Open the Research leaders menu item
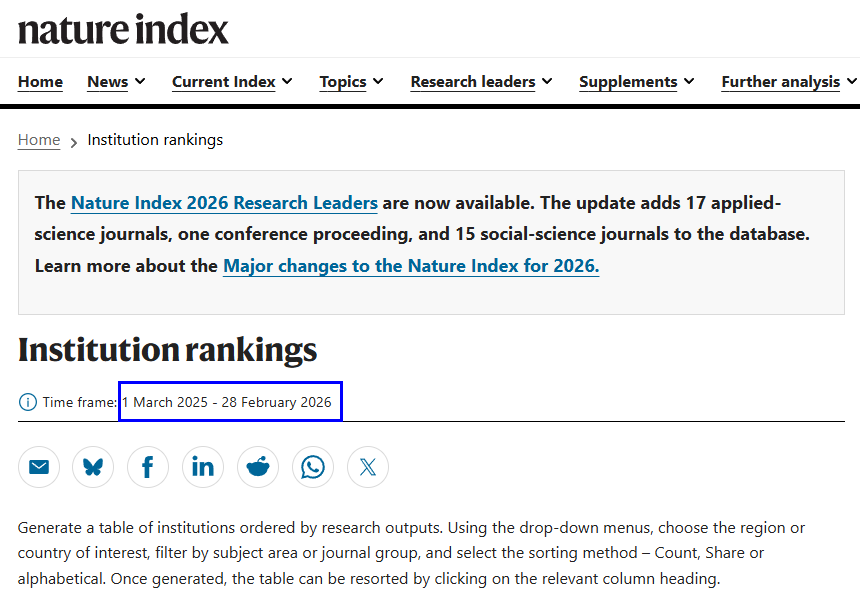Screen dimensions: 860x604 473,82
